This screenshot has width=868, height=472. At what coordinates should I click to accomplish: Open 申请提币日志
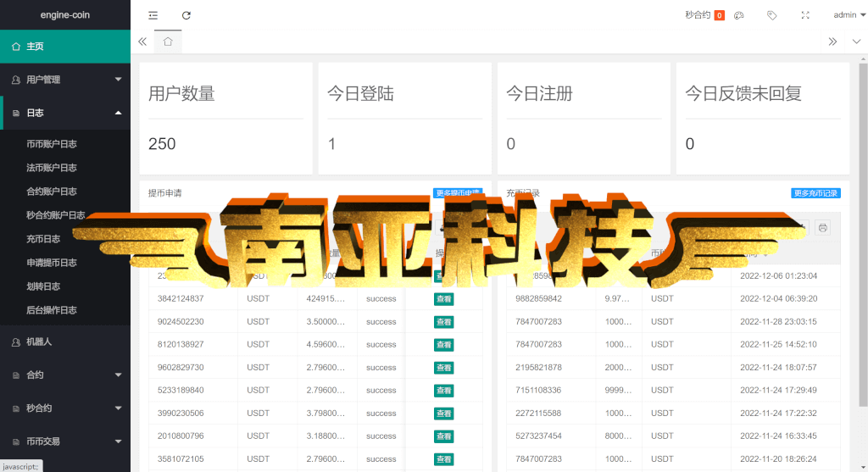point(52,263)
